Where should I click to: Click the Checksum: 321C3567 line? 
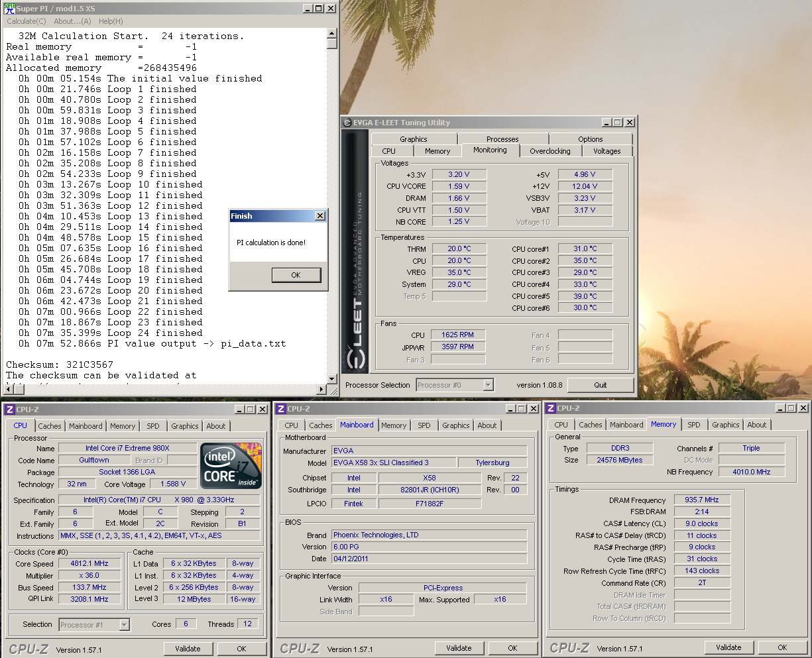point(60,364)
